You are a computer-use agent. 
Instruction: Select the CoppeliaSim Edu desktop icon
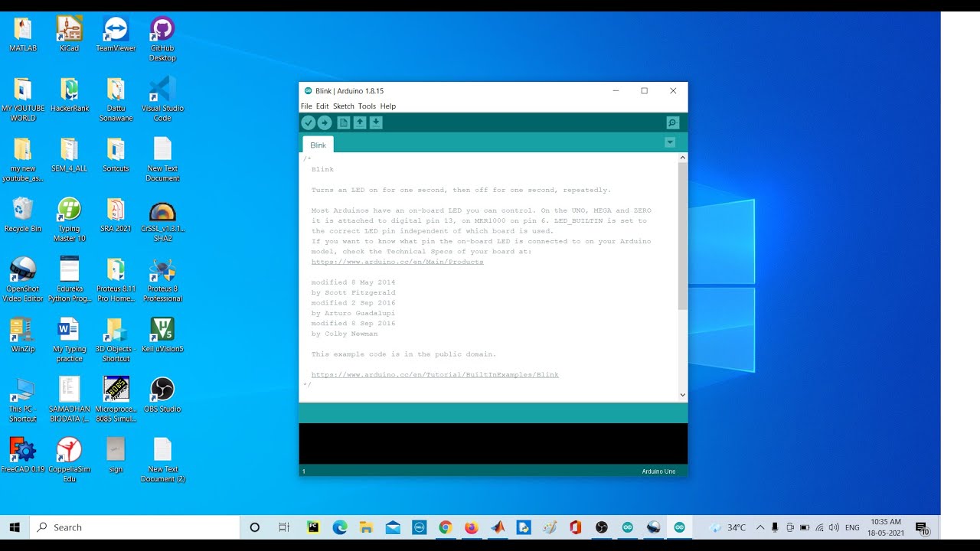pyautogui.click(x=70, y=459)
